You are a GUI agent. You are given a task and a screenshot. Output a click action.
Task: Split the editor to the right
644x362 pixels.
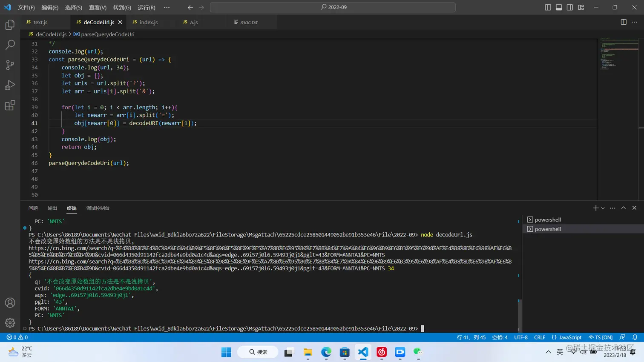point(624,22)
